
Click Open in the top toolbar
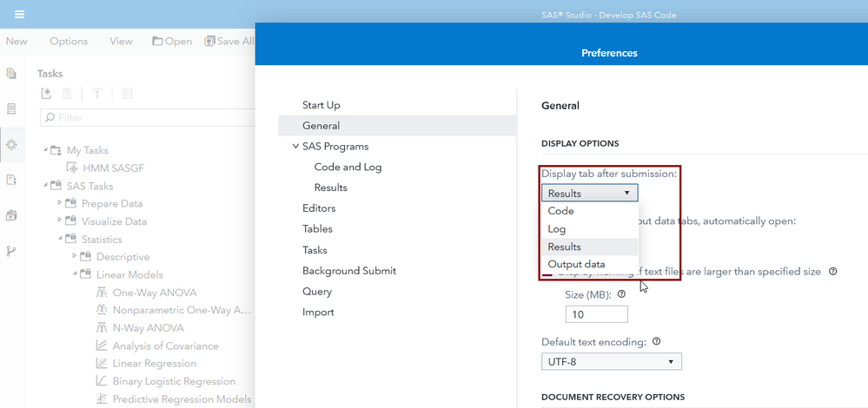[x=172, y=42]
